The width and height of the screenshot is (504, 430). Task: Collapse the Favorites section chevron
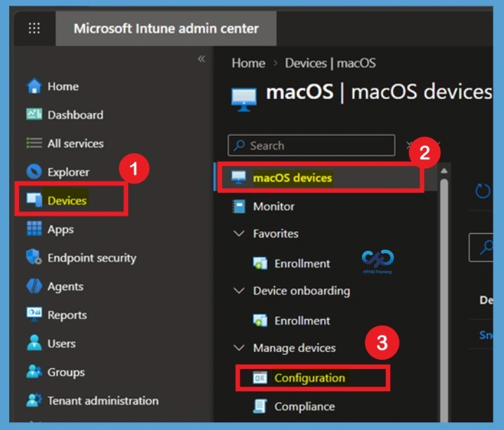point(239,233)
